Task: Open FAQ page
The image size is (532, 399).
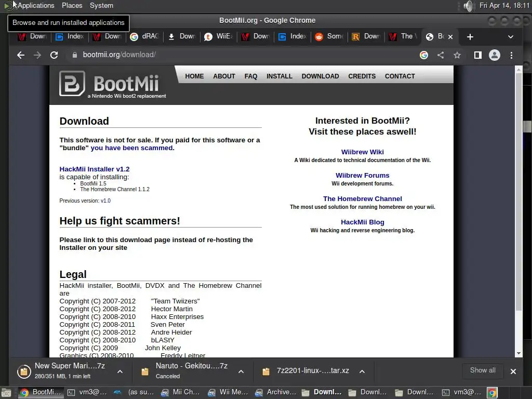Action: point(251,76)
